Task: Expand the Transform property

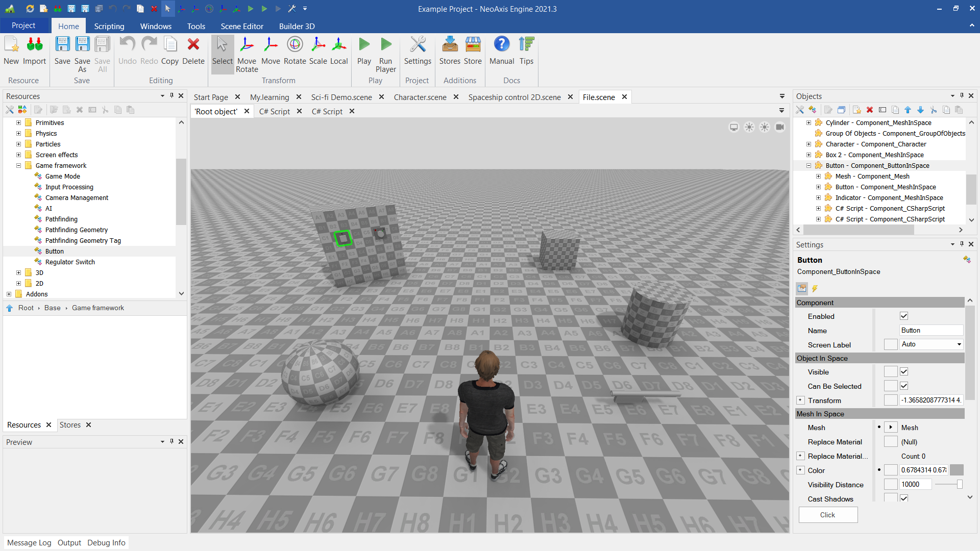Action: (x=800, y=400)
